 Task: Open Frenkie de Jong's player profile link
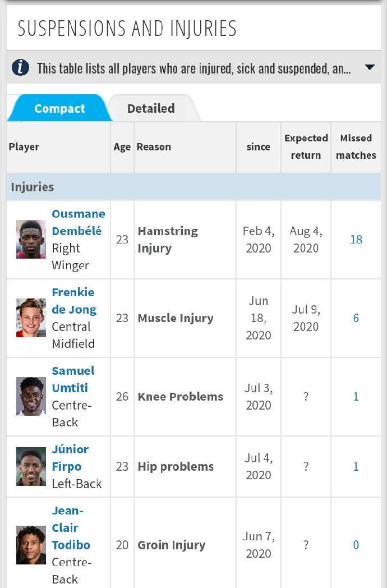[74, 301]
